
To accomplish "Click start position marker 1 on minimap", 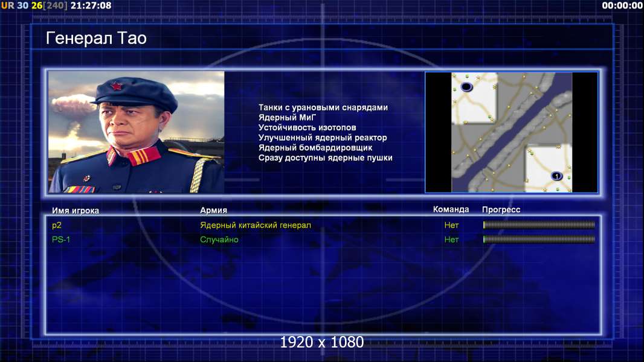I will (556, 176).
